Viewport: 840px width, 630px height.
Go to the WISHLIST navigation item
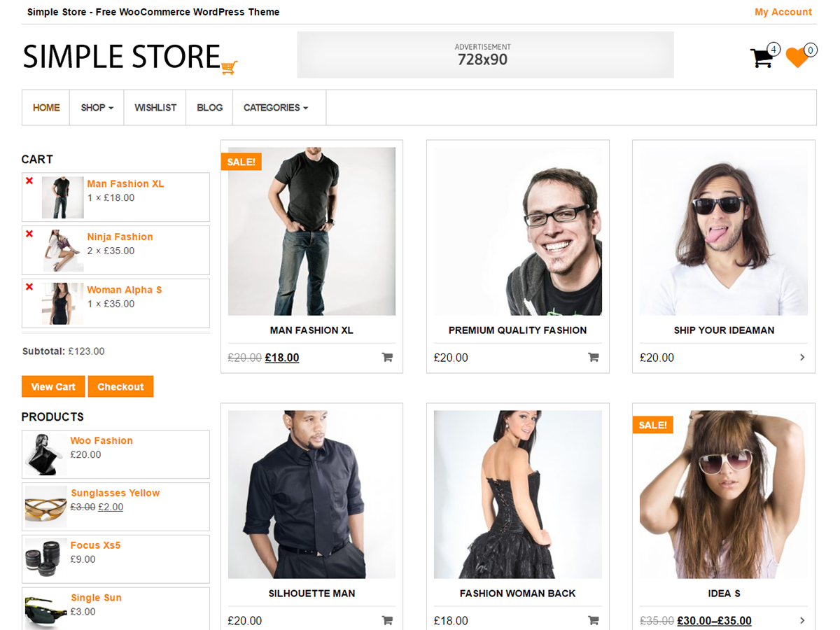[155, 107]
